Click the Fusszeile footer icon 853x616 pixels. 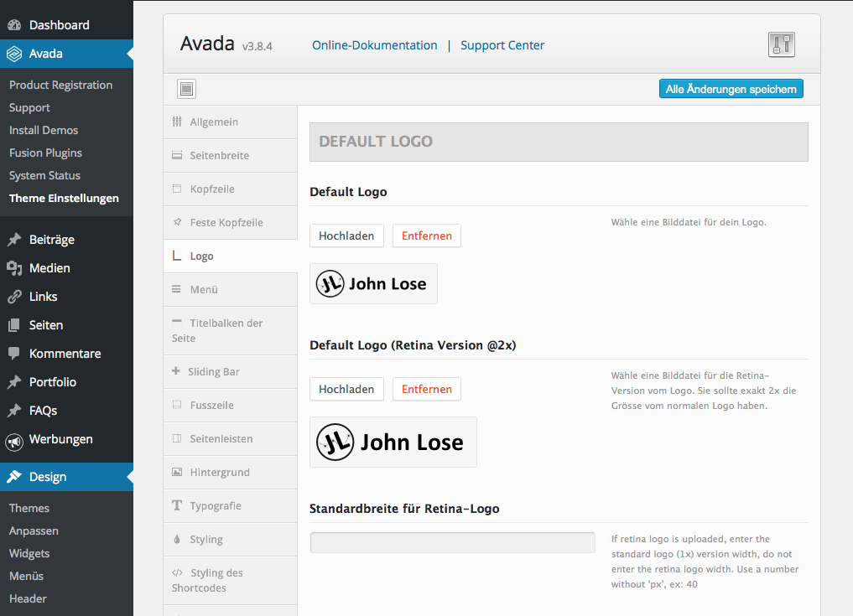[177, 405]
